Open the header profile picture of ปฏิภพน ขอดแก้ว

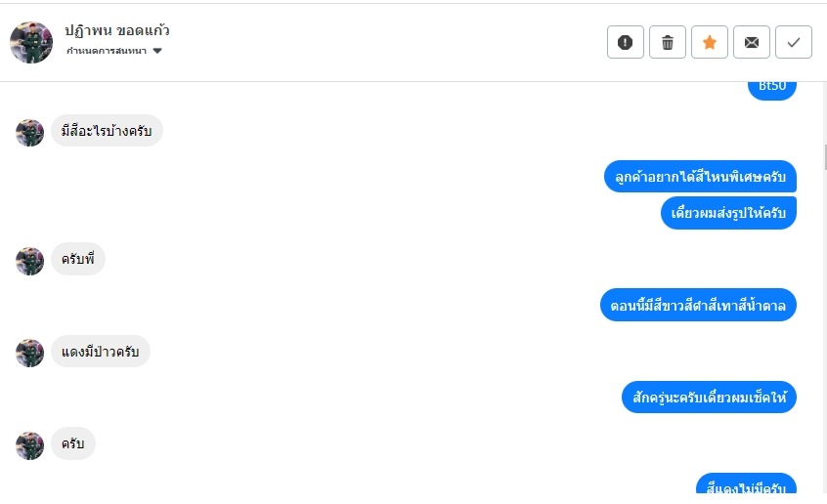coord(31,42)
